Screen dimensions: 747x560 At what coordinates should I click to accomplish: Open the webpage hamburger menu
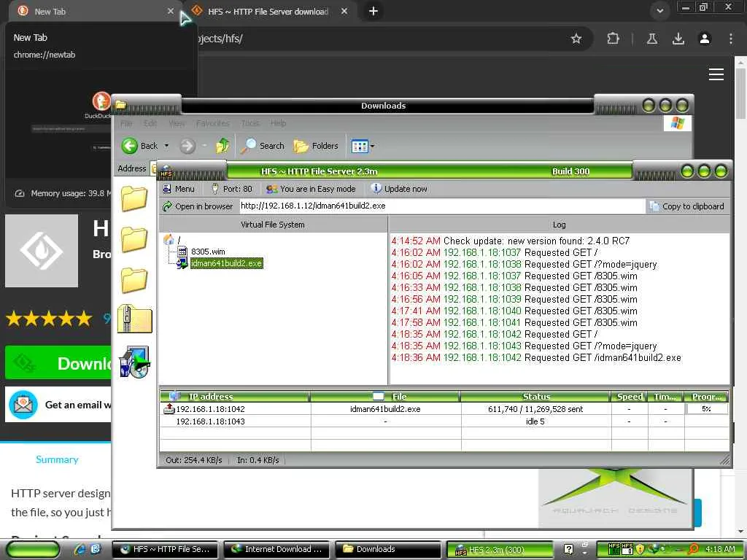(716, 74)
